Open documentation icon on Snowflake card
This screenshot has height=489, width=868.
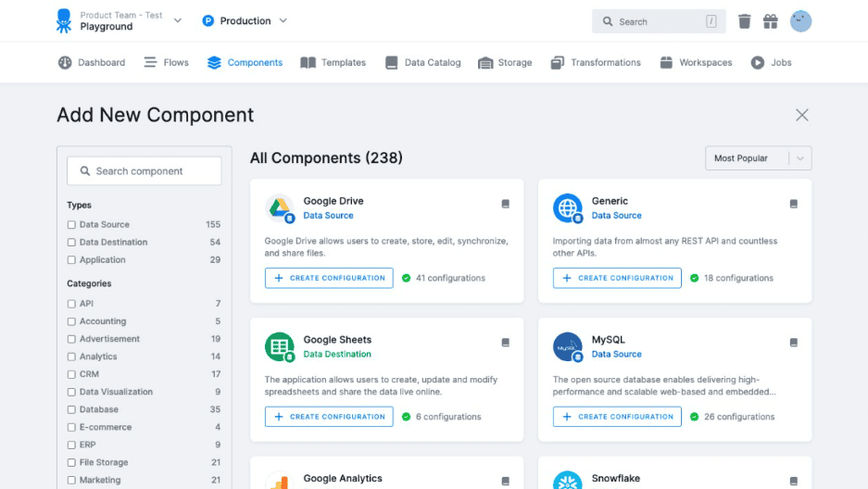point(794,482)
